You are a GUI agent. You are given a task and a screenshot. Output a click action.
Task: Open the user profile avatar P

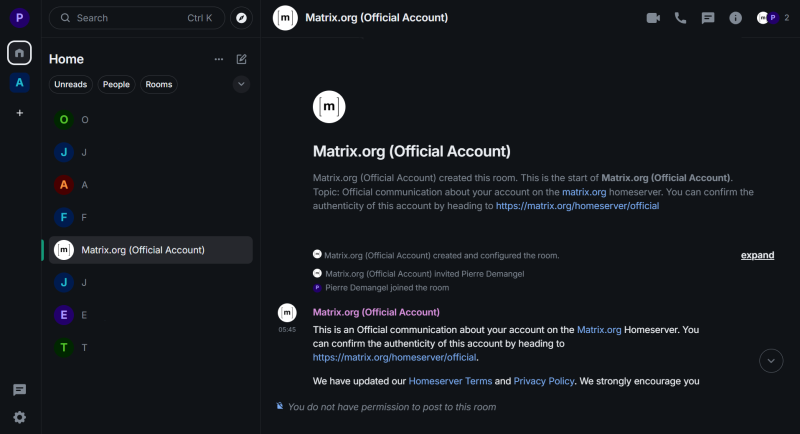(19, 18)
